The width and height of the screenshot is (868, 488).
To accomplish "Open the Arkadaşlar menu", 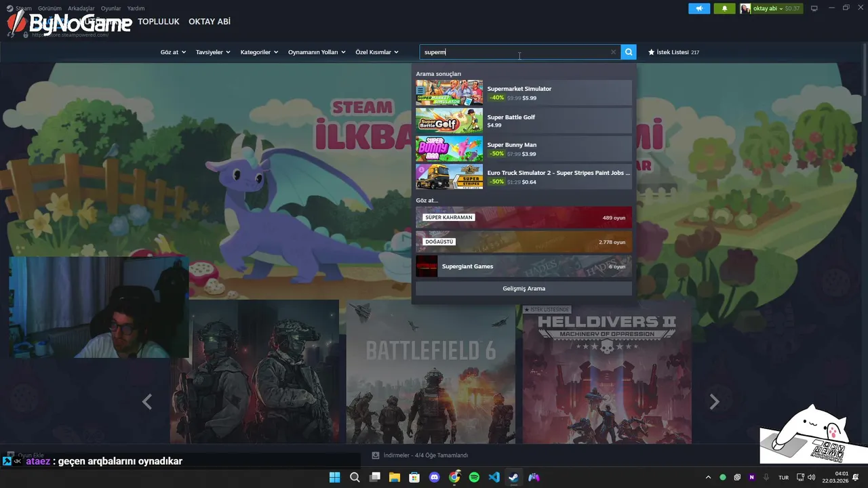I will coord(81,8).
